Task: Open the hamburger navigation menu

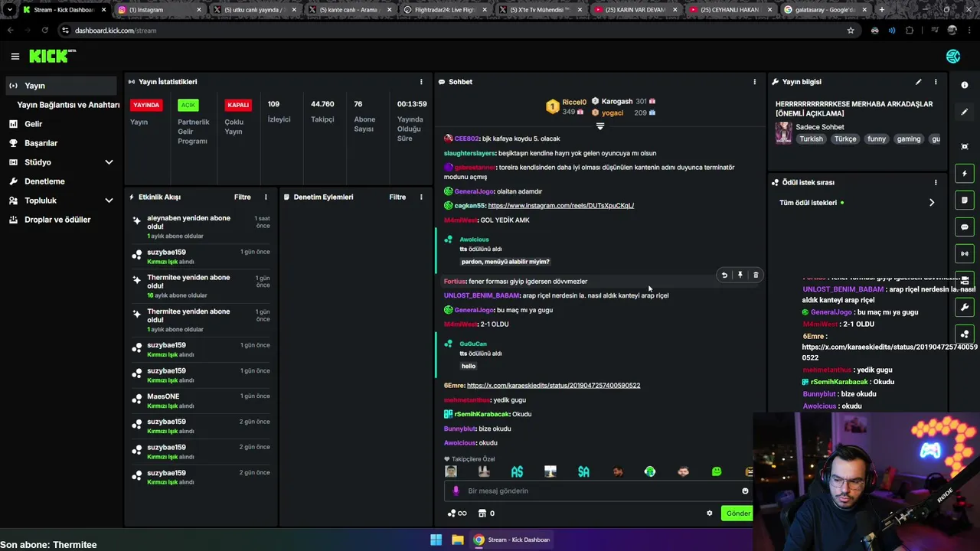Action: point(15,56)
